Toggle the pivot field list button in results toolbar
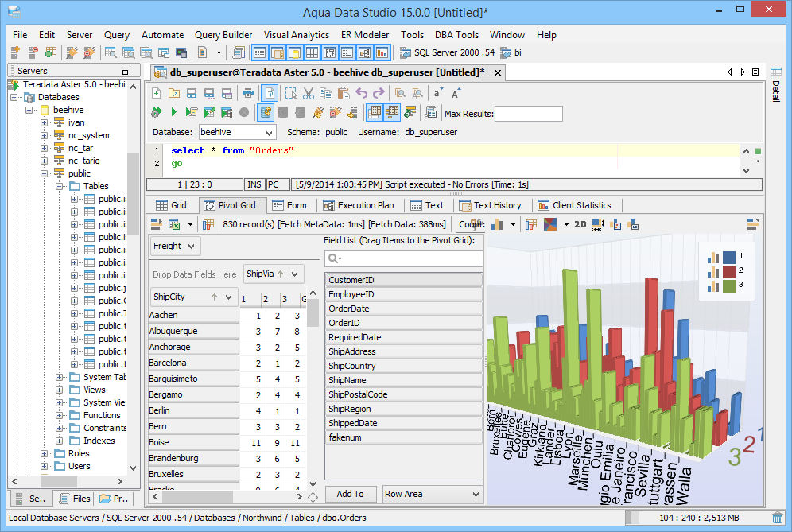The image size is (792, 532). click(x=208, y=224)
